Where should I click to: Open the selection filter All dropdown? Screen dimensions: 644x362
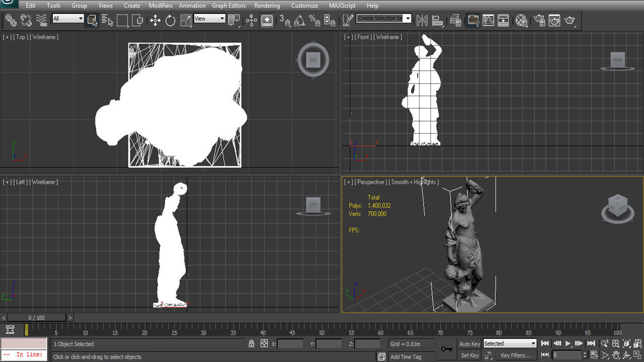click(x=68, y=18)
